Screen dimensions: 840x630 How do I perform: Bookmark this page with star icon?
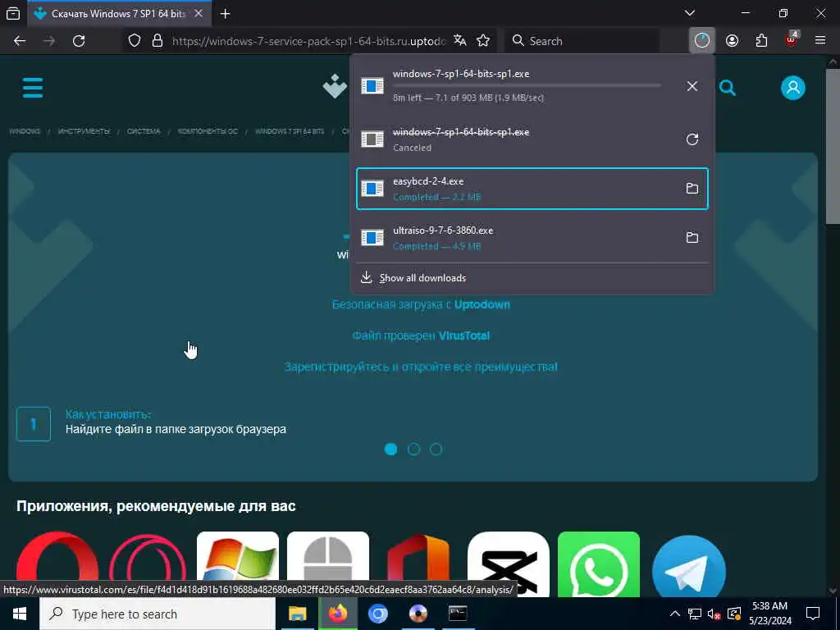(483, 41)
